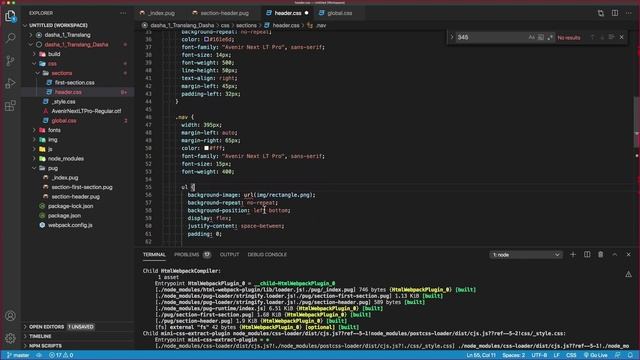This screenshot has width=640, height=360.
Task: Switch to the global.css editor tab
Action: (x=339, y=13)
